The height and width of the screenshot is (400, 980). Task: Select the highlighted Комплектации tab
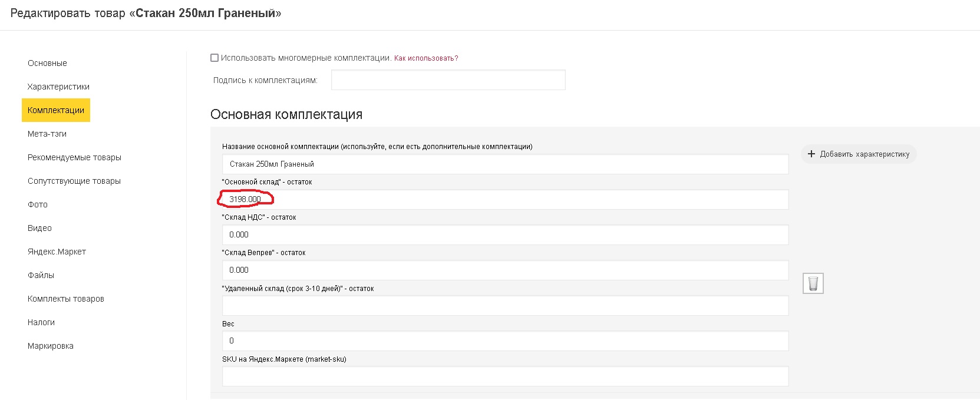(x=56, y=110)
